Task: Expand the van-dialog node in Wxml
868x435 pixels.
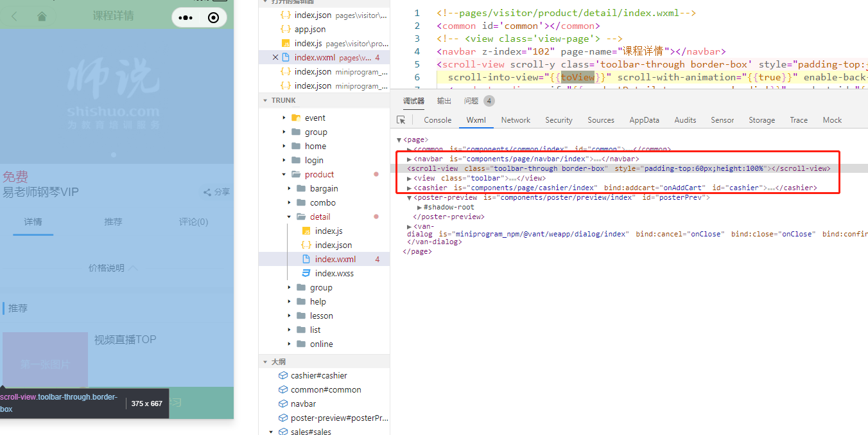Action: click(x=410, y=226)
